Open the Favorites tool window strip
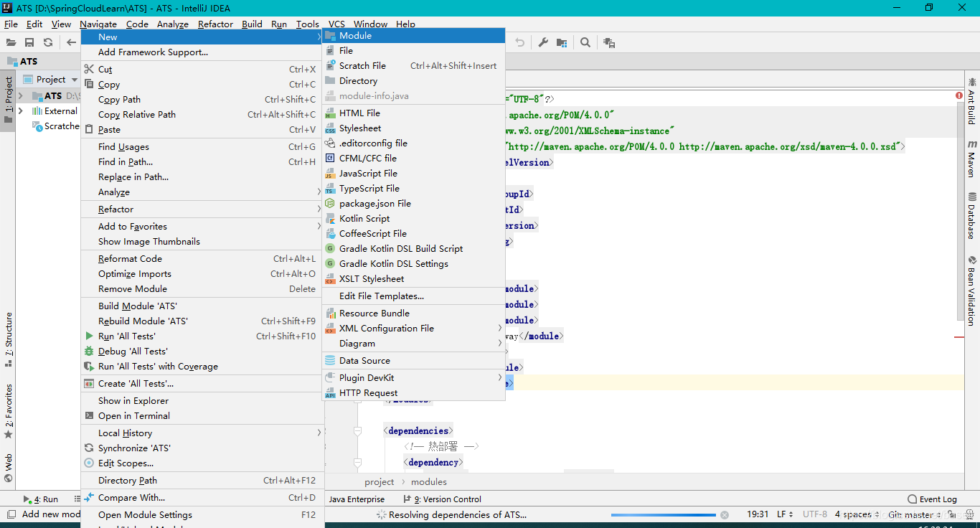980x528 pixels. [8, 412]
